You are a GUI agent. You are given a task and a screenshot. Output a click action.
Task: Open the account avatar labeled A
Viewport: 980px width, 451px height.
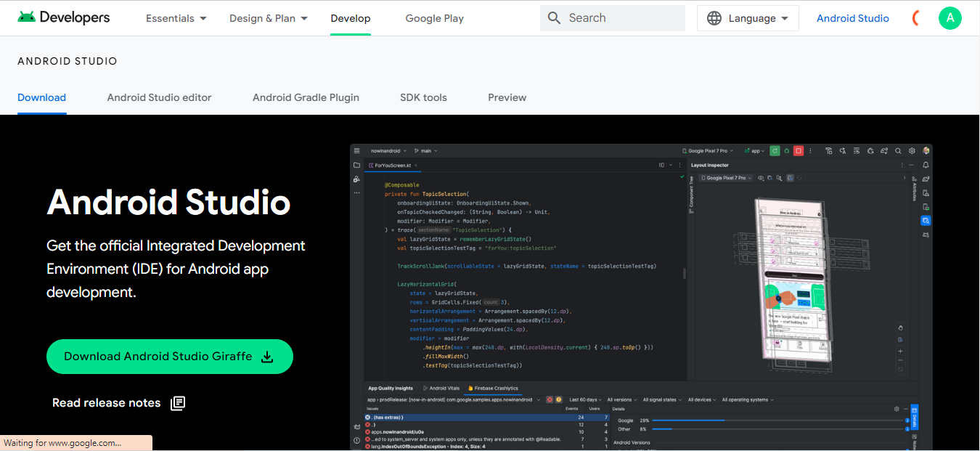[950, 18]
